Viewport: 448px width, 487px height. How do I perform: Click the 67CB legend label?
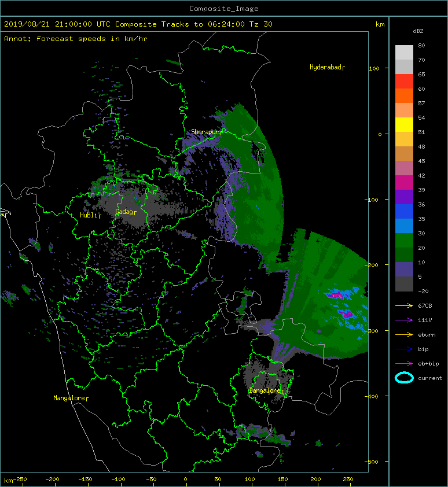(x=425, y=305)
